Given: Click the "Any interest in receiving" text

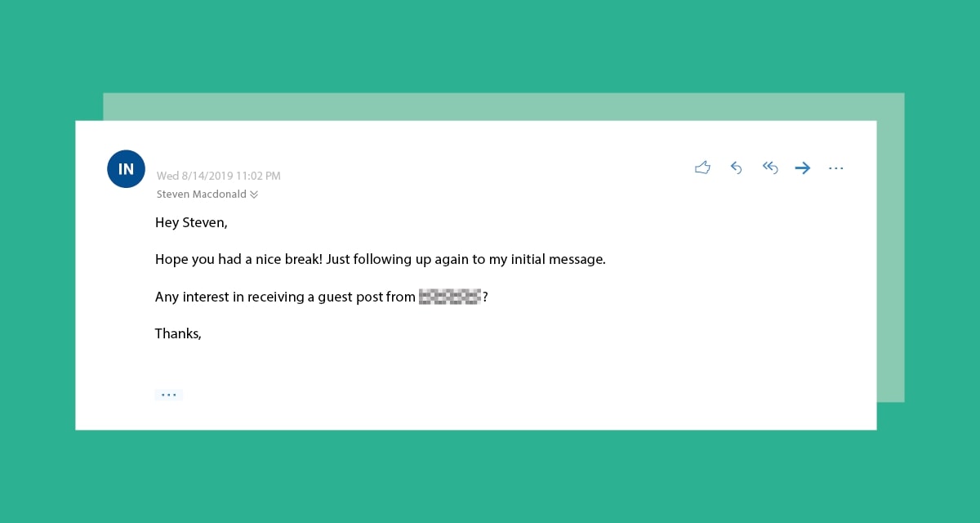Looking at the screenshot, I should tap(229, 297).
